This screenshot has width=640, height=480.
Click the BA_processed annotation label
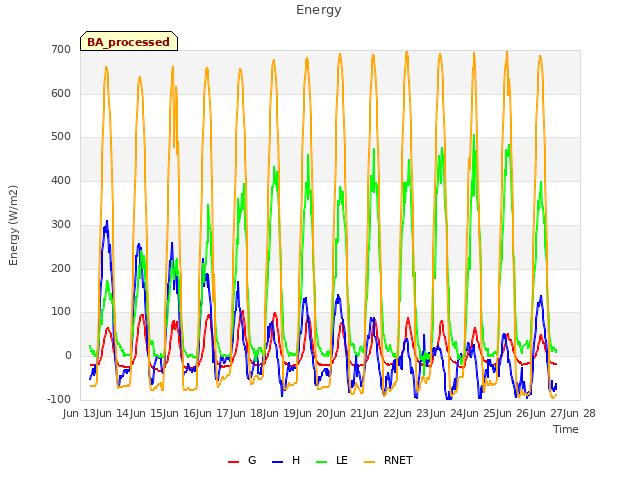(129, 42)
